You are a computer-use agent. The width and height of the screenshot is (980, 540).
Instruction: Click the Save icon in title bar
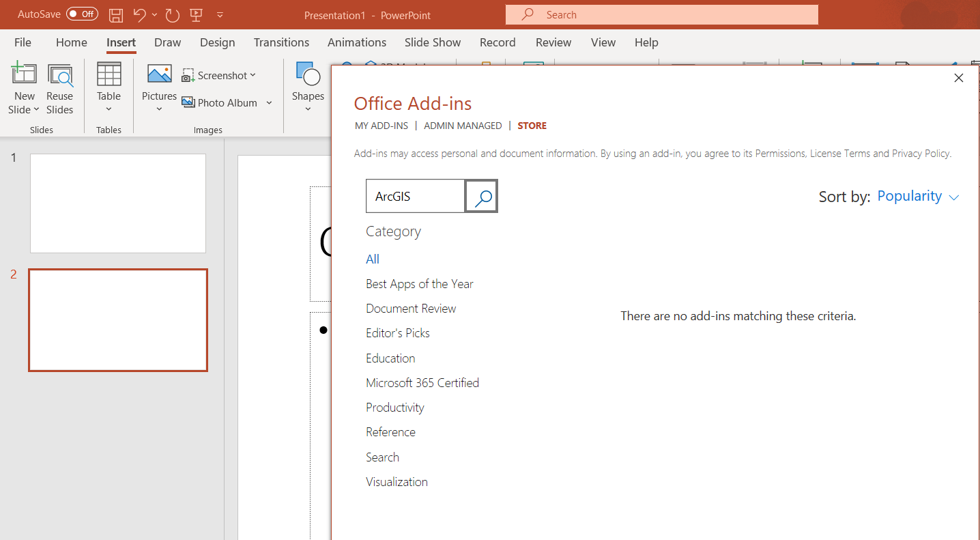tap(116, 14)
